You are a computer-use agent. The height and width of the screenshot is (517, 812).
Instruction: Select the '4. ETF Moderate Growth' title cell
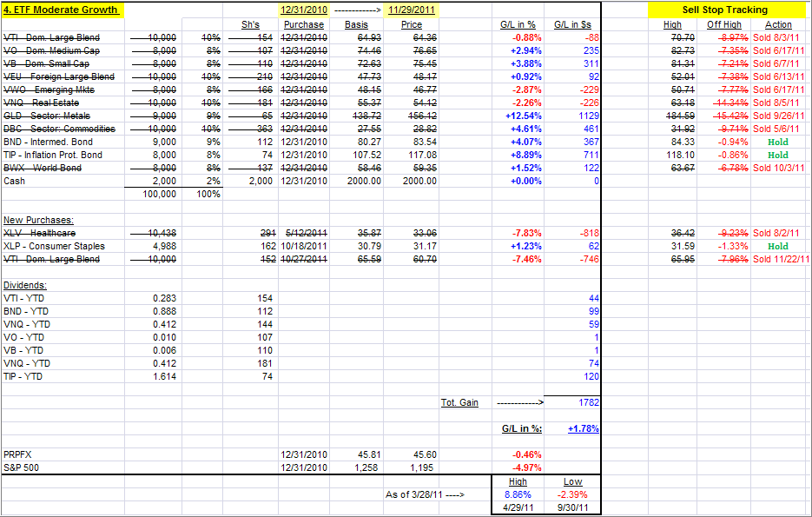61,10
